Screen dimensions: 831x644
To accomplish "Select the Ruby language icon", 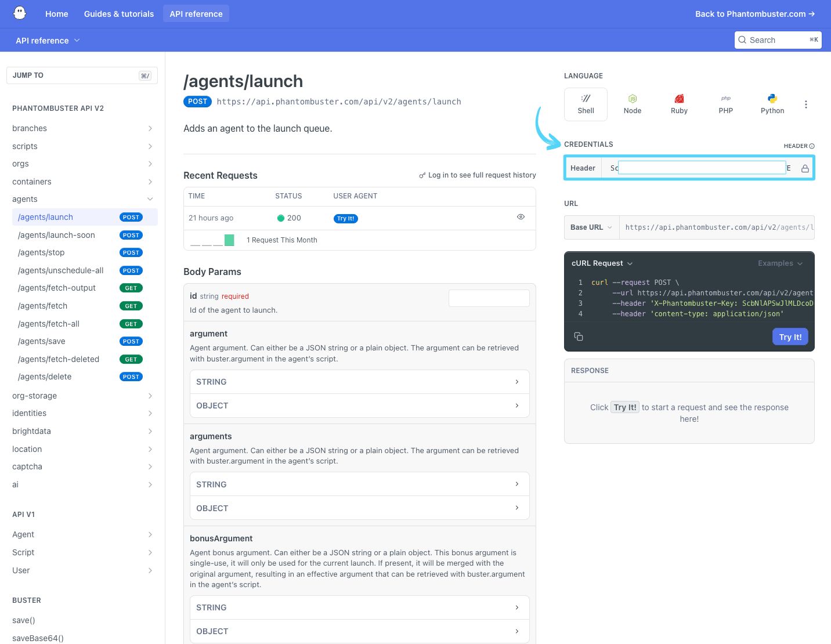I will click(679, 99).
